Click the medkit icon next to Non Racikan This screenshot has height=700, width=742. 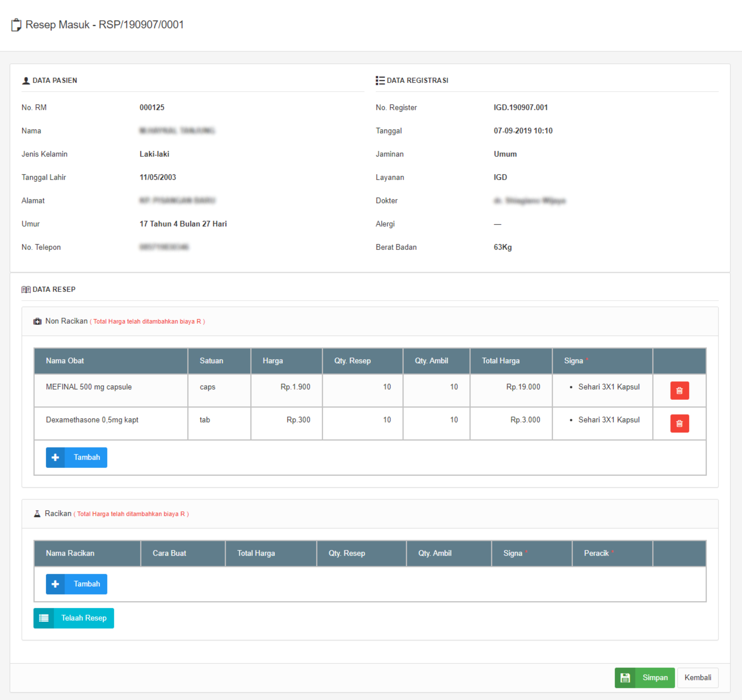(37, 321)
